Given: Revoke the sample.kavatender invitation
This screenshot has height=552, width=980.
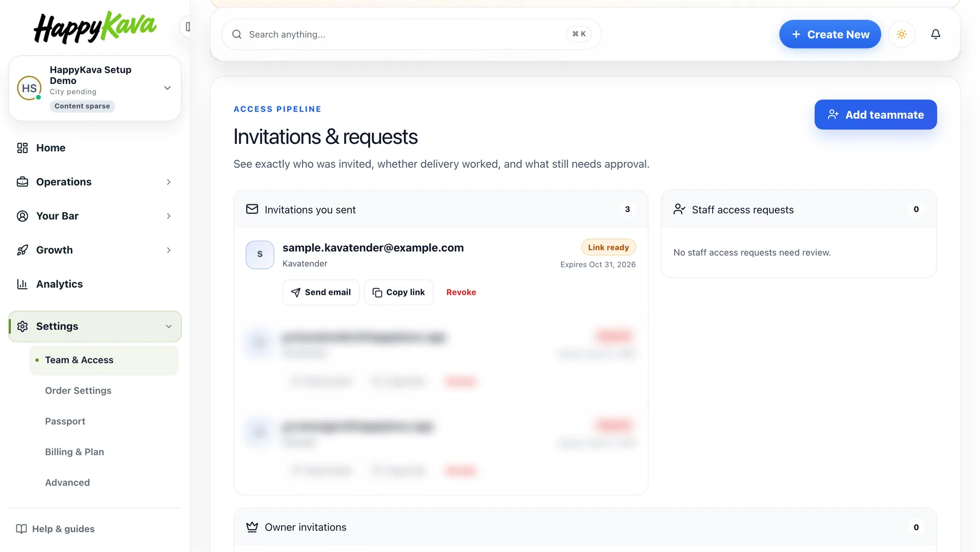Looking at the screenshot, I should [461, 292].
